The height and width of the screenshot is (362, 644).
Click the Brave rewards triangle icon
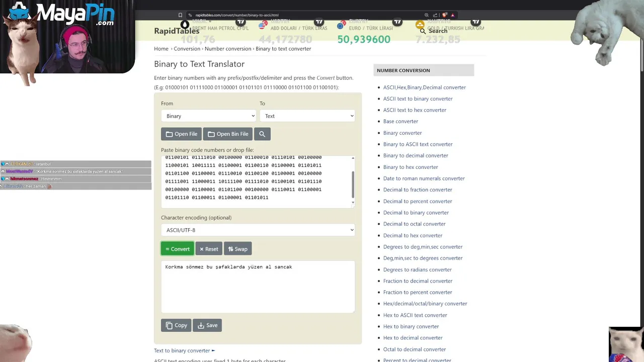(452, 15)
